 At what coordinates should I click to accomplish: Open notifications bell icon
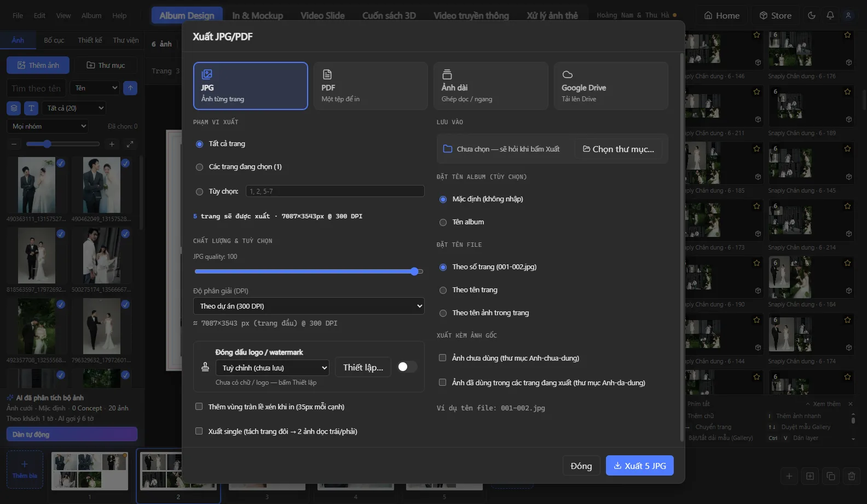coord(830,15)
